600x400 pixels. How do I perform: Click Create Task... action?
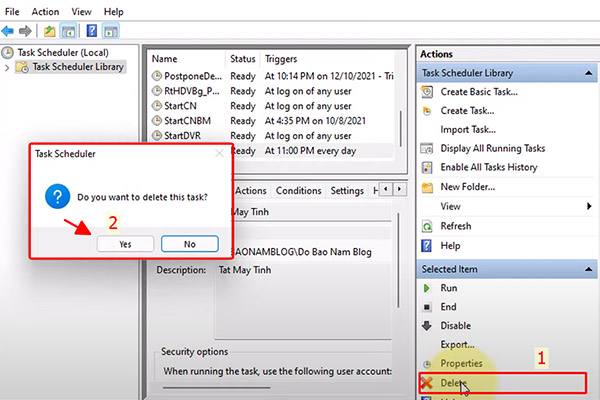[467, 111]
